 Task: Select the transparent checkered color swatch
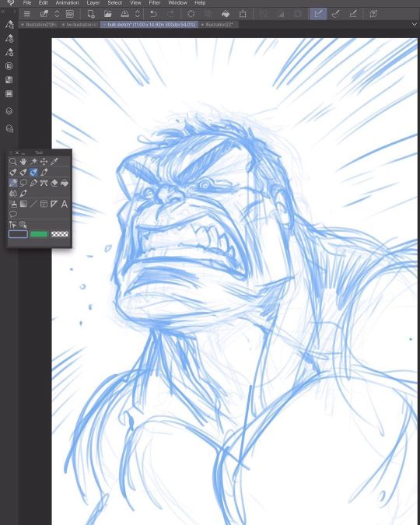60,234
